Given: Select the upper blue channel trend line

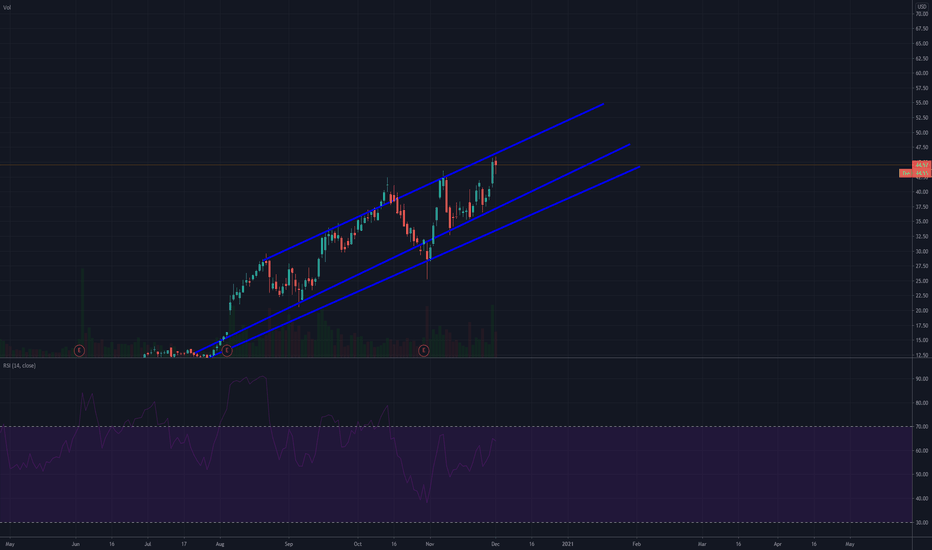Looking at the screenshot, I should coord(434,182).
